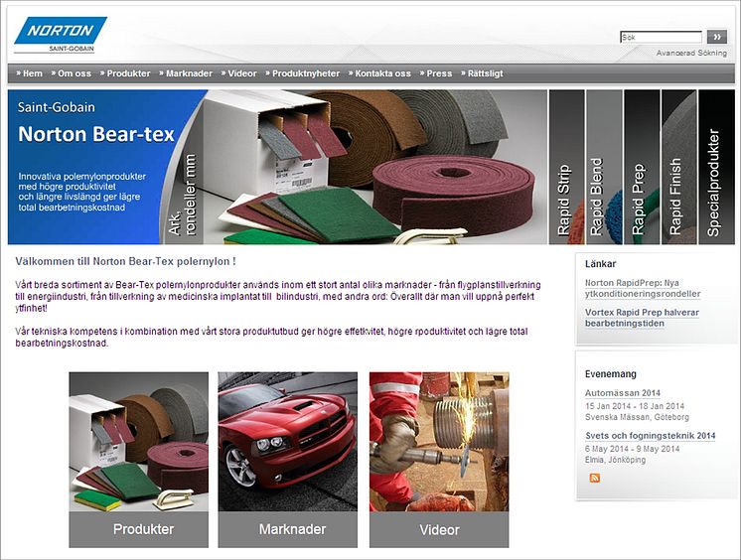
Task: Select the Rapid Strip banner panel
Action: pyautogui.click(x=566, y=167)
